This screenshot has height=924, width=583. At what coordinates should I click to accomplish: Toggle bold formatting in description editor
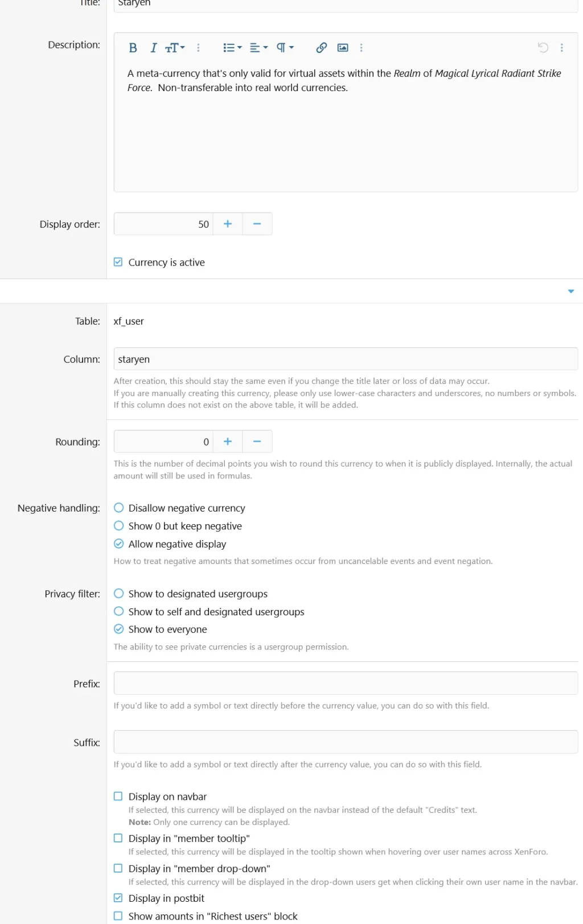pos(133,48)
